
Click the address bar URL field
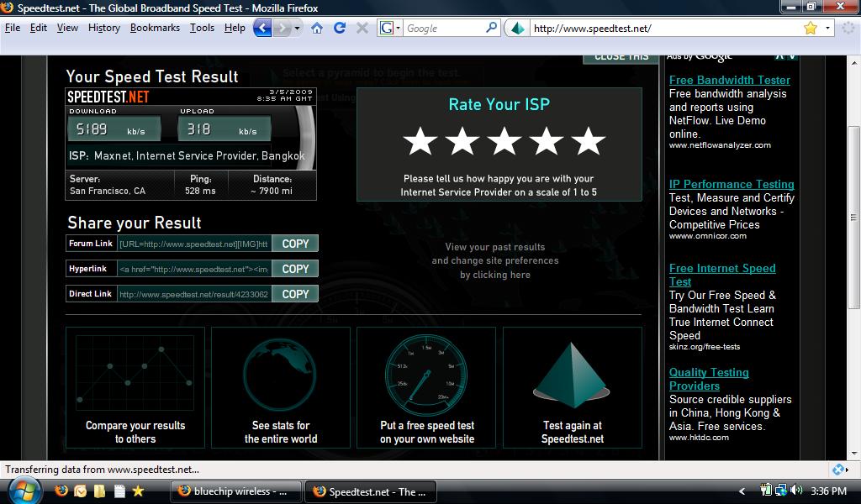pos(665,28)
